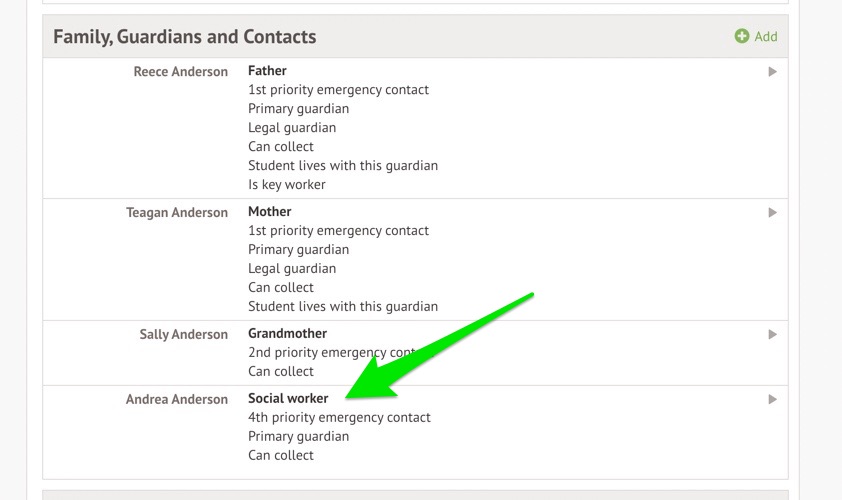Image resolution: width=842 pixels, height=500 pixels.
Task: Expand Sally Anderson's row arrow
Action: (x=772, y=335)
